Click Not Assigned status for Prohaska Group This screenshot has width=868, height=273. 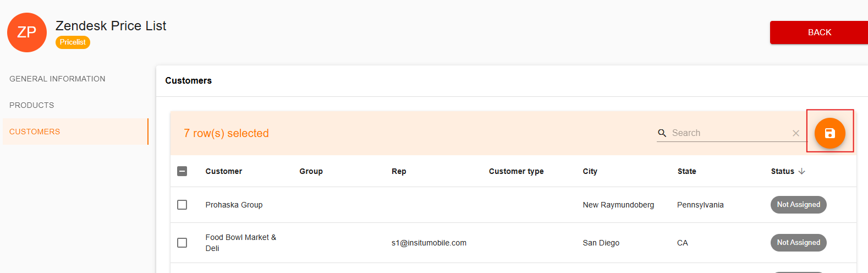[x=798, y=205]
